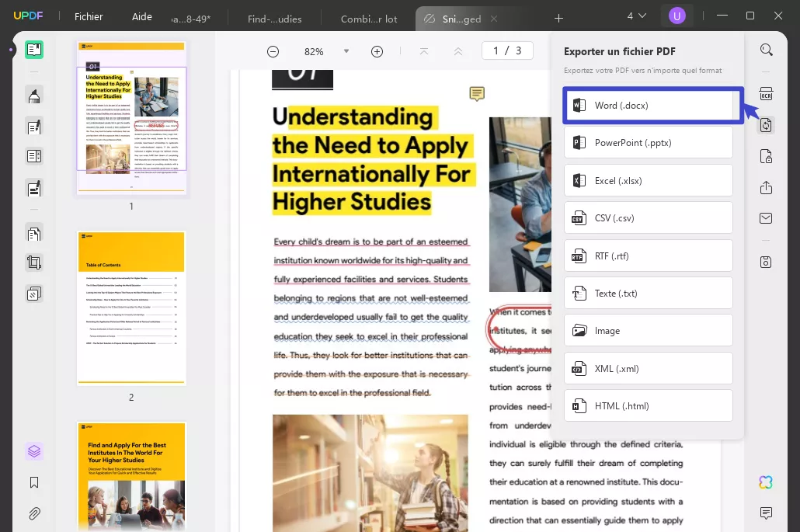Open the Share panel
Image resolution: width=800 pixels, height=532 pixels.
pyautogui.click(x=766, y=187)
